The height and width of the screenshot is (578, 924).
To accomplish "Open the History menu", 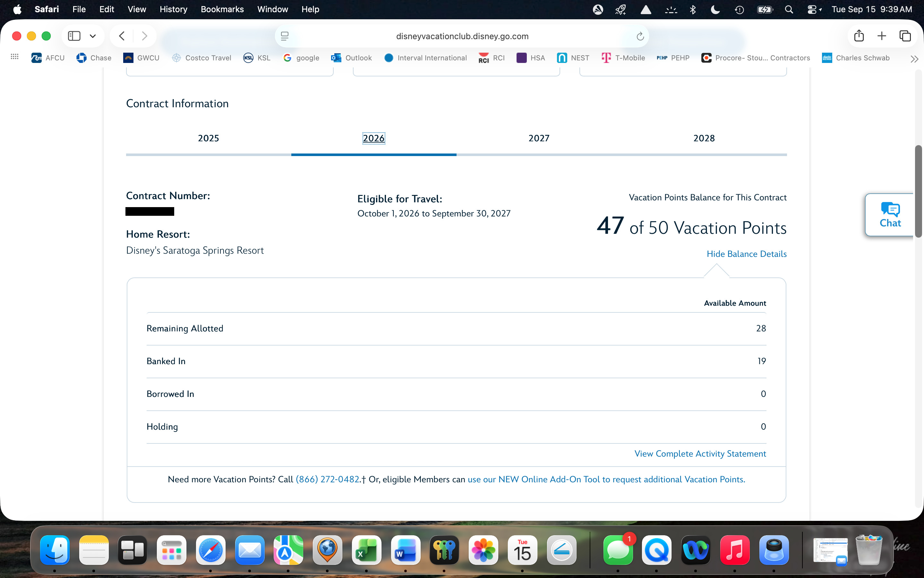I will 173,9.
